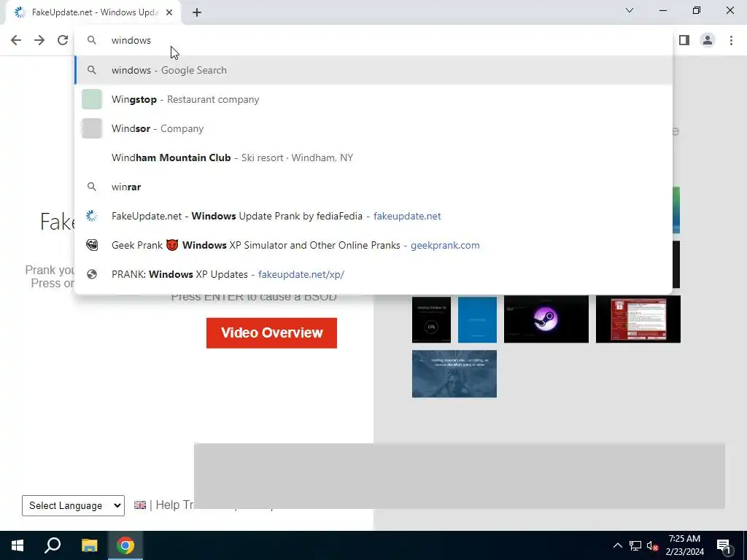Open the Windows Start menu

coord(18,545)
